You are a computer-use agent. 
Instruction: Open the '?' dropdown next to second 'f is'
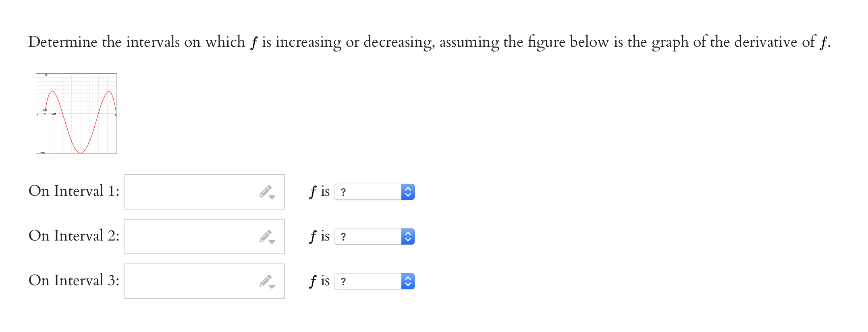(371, 237)
